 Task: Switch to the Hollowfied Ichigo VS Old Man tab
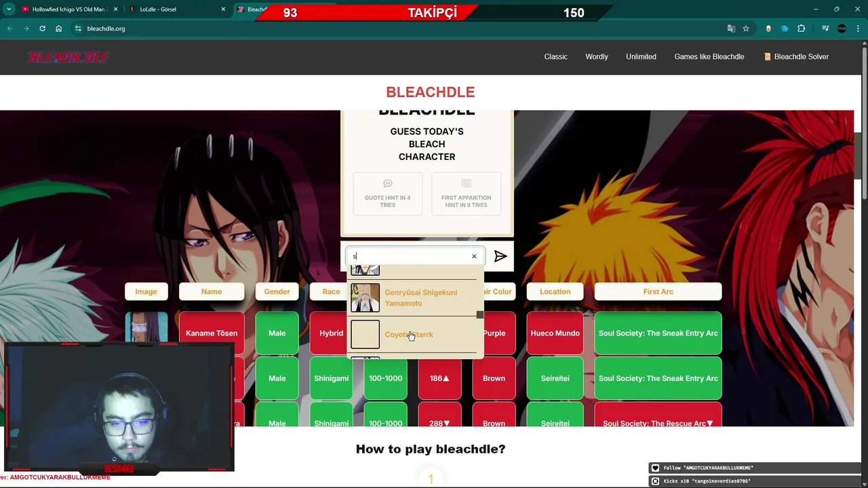68,9
